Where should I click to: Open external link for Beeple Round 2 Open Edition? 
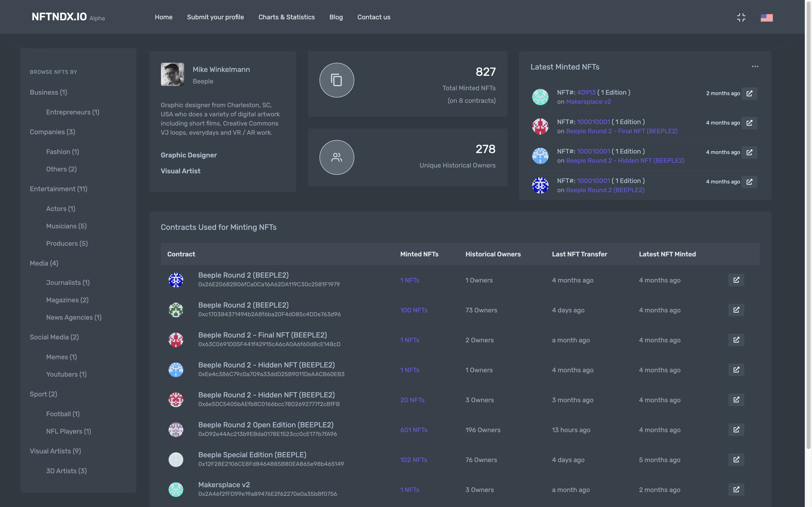(x=736, y=430)
